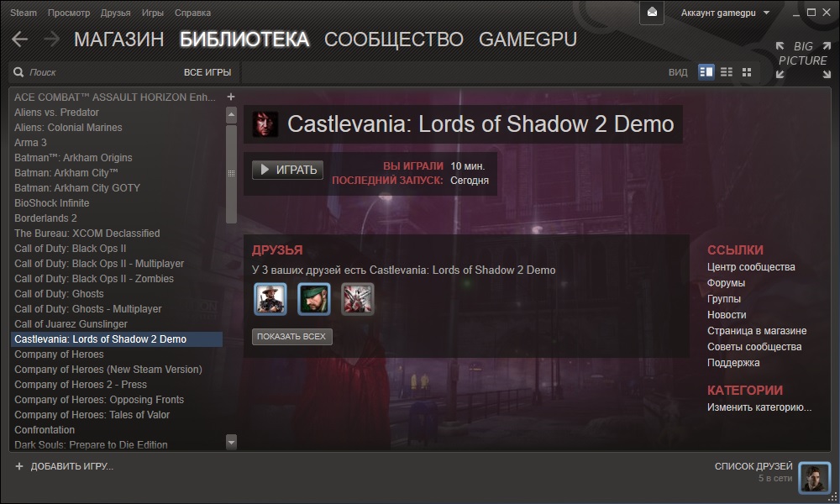Open the Центр сообщества link
Viewport: 840px width, 504px height.
[751, 267]
